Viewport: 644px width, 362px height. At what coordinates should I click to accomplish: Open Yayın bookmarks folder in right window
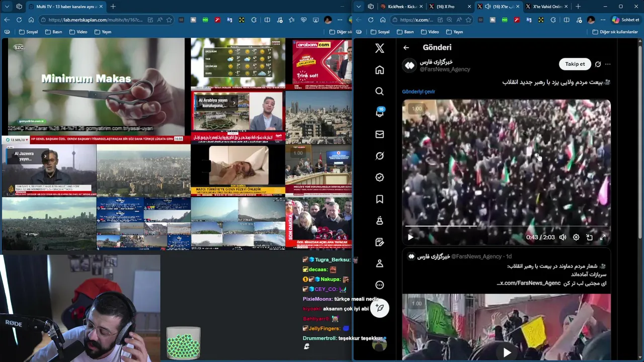click(x=454, y=32)
